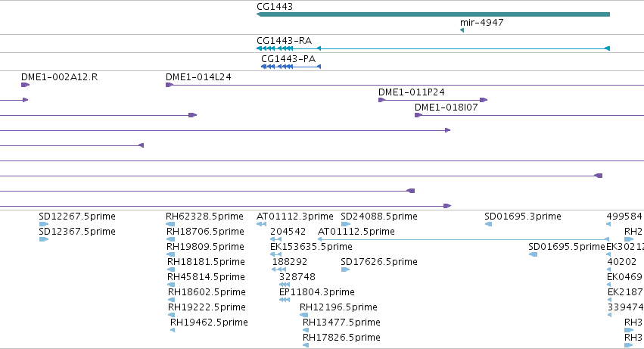Click the RH19222.5prime label
Screen dimensions: 644x349
(x=207, y=307)
